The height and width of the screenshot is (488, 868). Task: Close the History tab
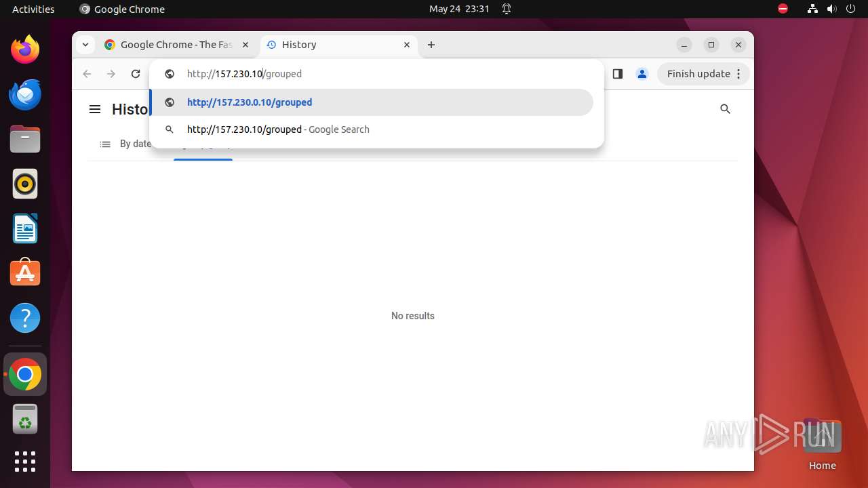tap(407, 45)
